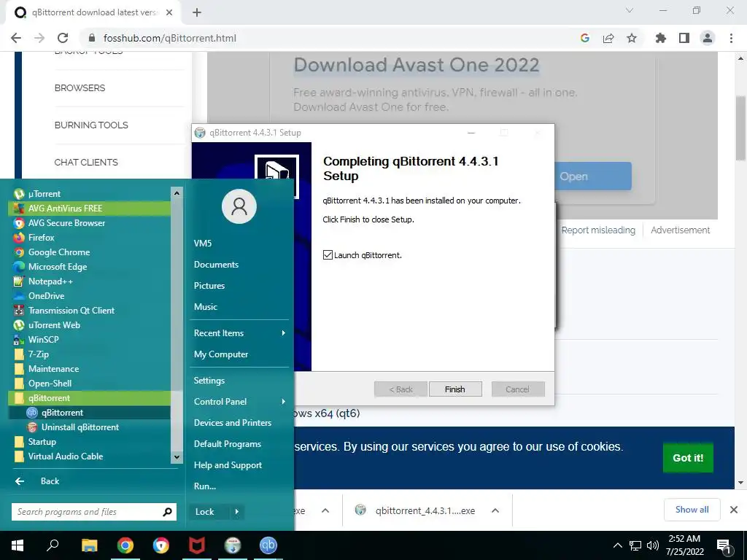Click the share page icon in address bar
The image size is (747, 560).
[x=608, y=38]
